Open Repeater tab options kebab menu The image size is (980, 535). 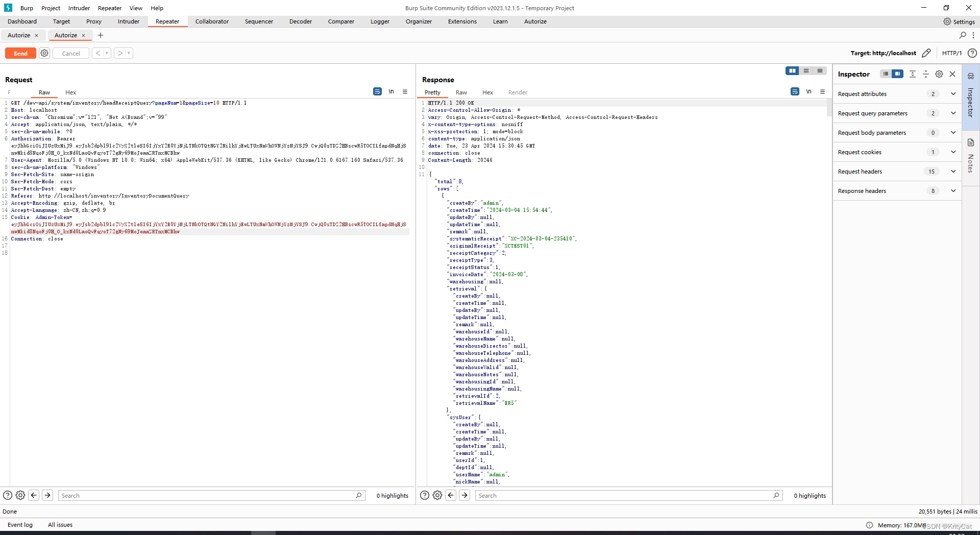(973, 35)
